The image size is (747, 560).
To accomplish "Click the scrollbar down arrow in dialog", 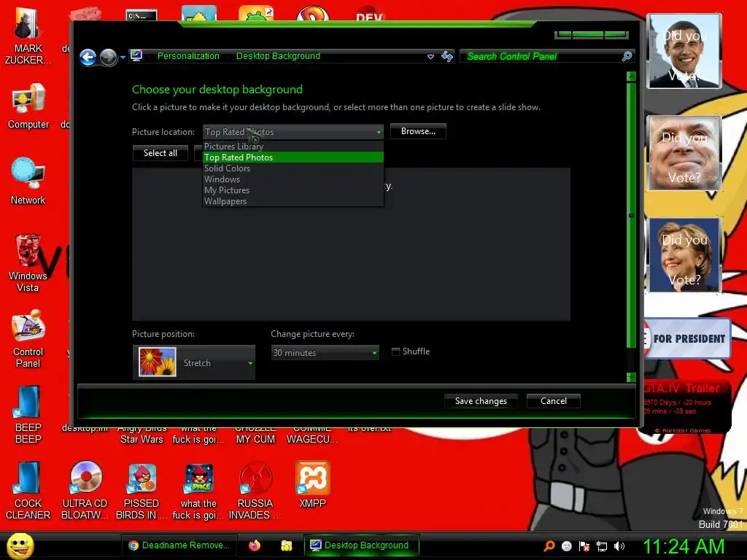I will point(631,377).
